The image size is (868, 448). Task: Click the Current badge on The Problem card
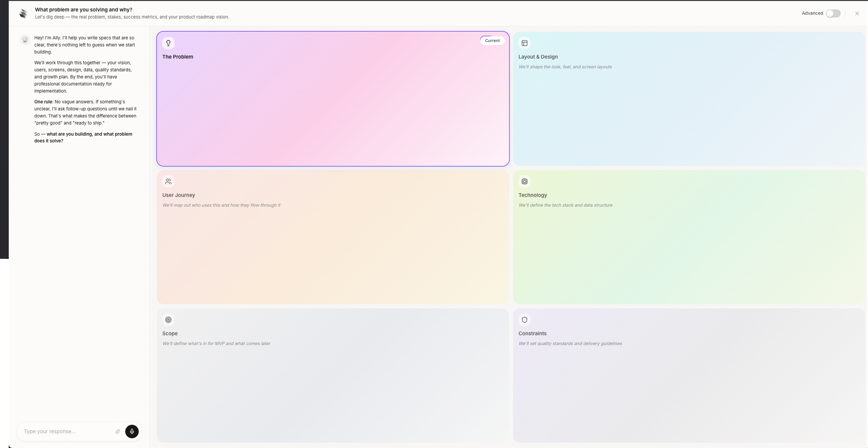(x=492, y=40)
